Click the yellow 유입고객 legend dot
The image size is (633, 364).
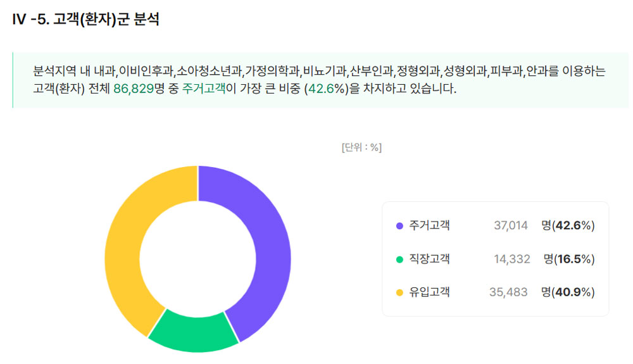coord(399,292)
